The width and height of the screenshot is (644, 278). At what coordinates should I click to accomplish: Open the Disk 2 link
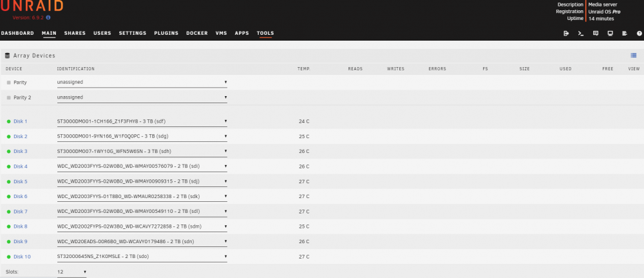(21, 137)
